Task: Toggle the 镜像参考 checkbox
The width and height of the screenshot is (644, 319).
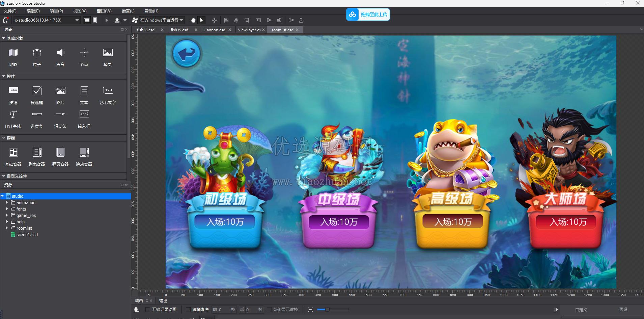Action: point(188,310)
